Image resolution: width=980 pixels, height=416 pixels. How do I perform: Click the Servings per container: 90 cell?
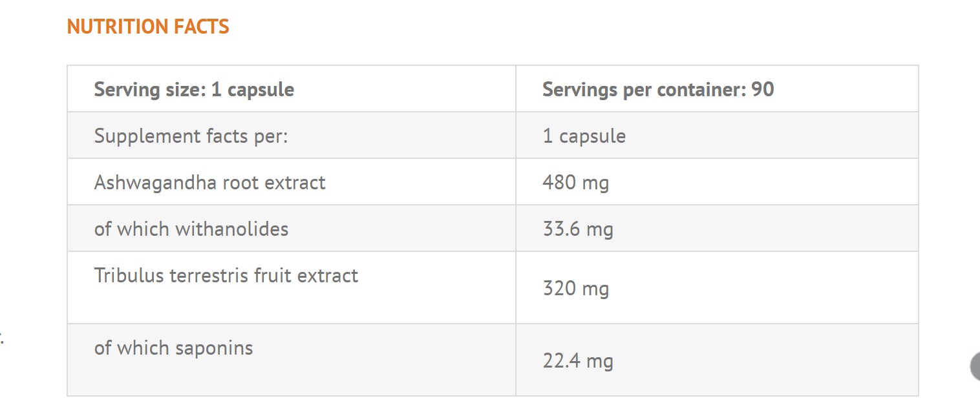[658, 89]
